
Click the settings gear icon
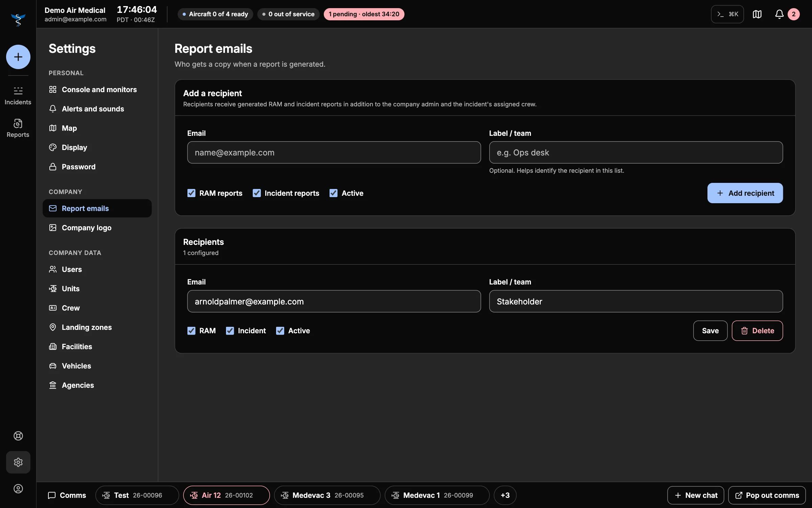pos(18,462)
